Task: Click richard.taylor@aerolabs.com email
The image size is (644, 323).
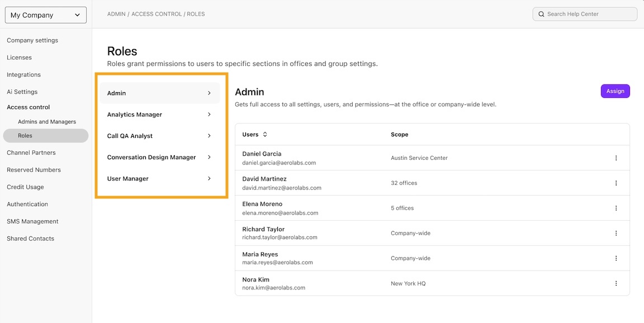Action: point(280,237)
